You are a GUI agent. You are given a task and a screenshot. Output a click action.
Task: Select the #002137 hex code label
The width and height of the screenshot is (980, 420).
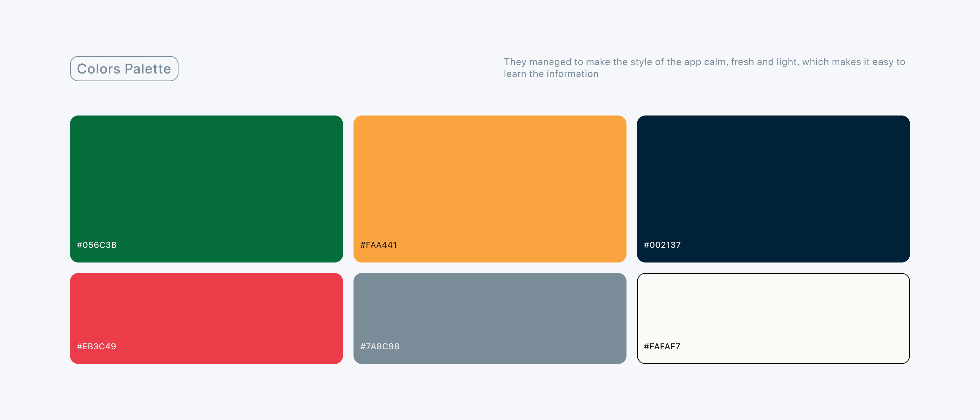(x=662, y=245)
